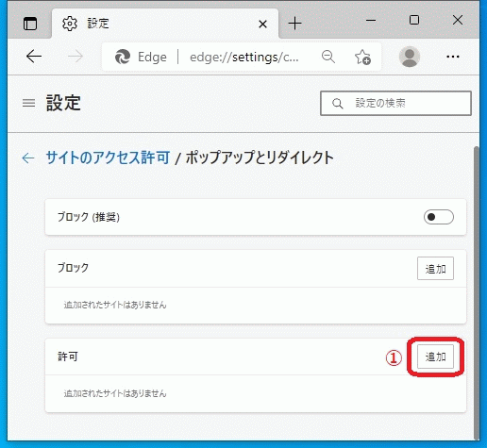This screenshot has width=487, height=448.
Task: Click the browser back arrow
Action: coord(34,57)
